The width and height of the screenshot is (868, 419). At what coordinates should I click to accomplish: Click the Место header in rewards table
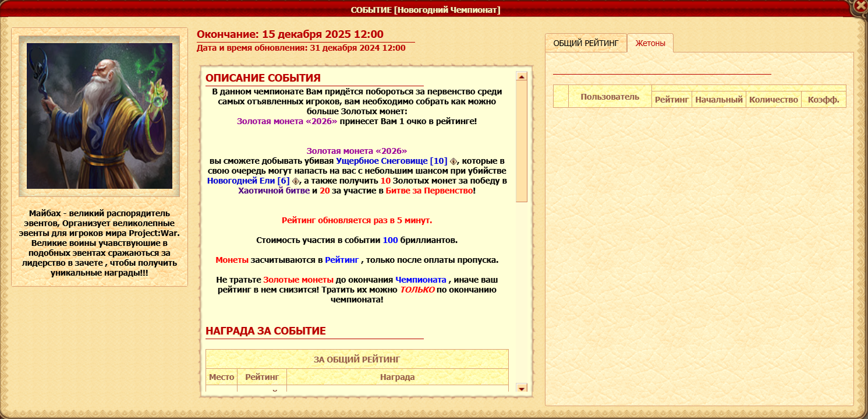pyautogui.click(x=221, y=377)
